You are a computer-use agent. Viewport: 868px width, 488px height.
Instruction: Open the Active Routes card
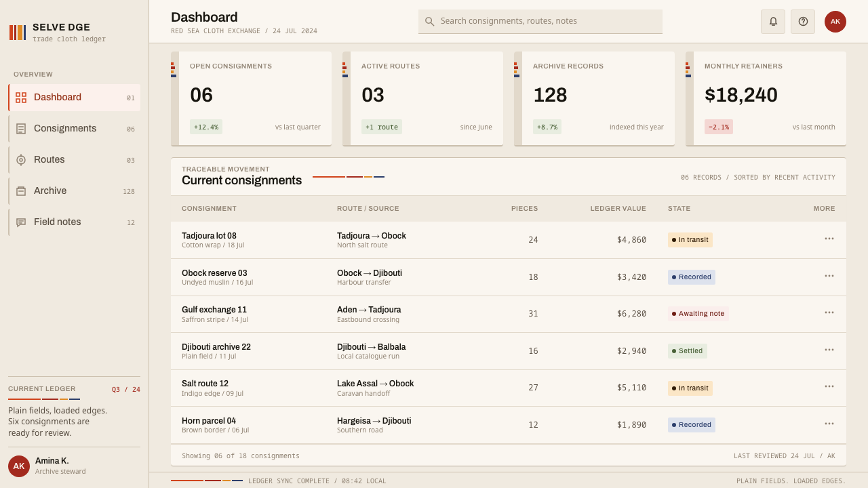point(422,98)
